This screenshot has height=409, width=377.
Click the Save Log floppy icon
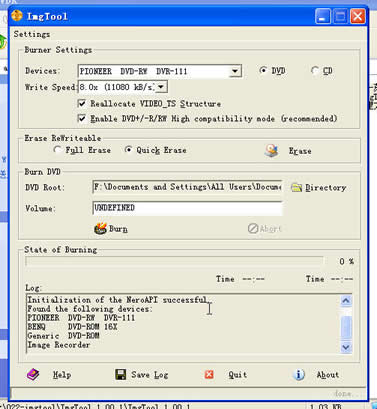pos(120,375)
